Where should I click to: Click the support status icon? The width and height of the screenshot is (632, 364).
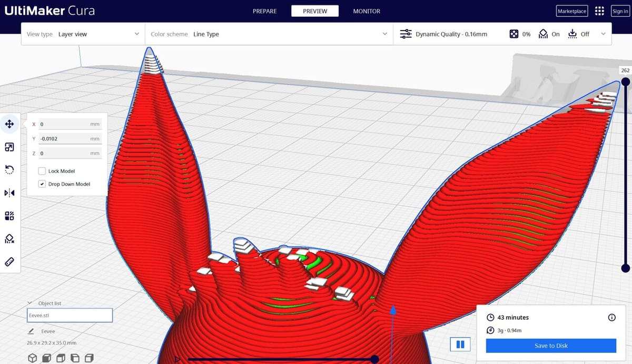[x=543, y=34]
